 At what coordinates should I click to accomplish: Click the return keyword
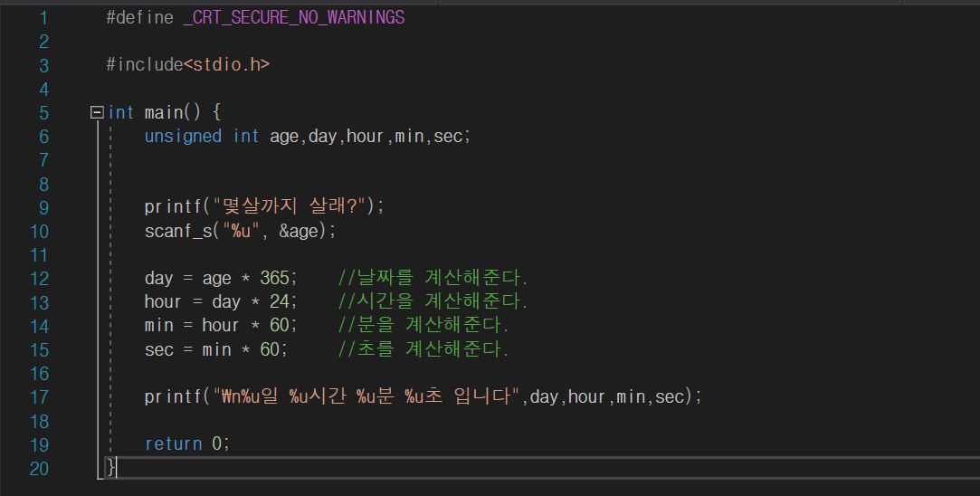pos(173,444)
